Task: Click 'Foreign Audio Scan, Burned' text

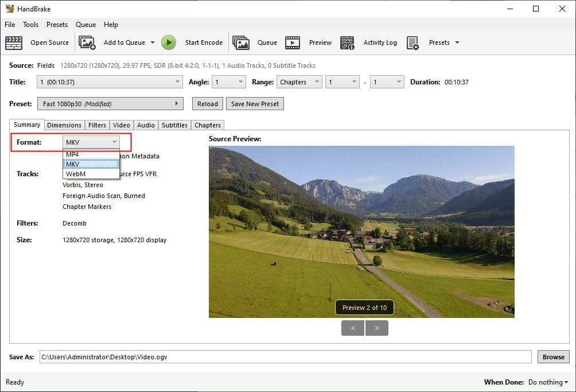Action: 104,196
